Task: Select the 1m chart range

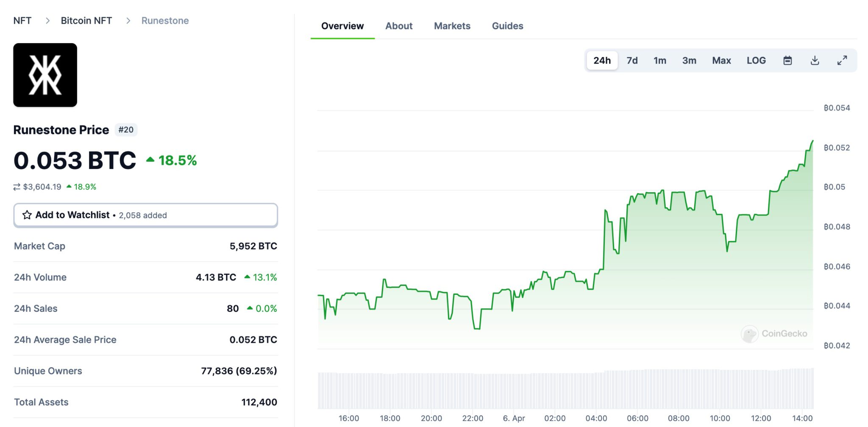Action: pyautogui.click(x=659, y=61)
